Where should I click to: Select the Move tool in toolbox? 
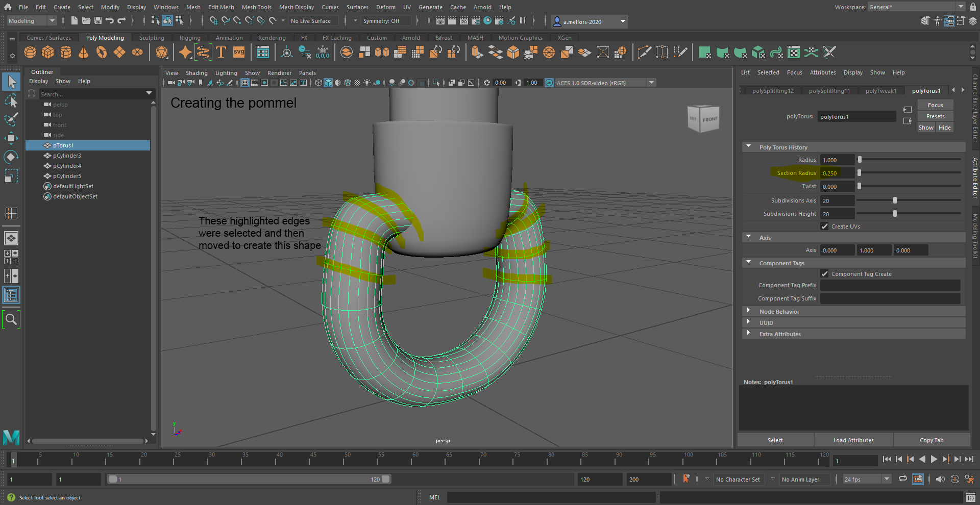tap(11, 138)
